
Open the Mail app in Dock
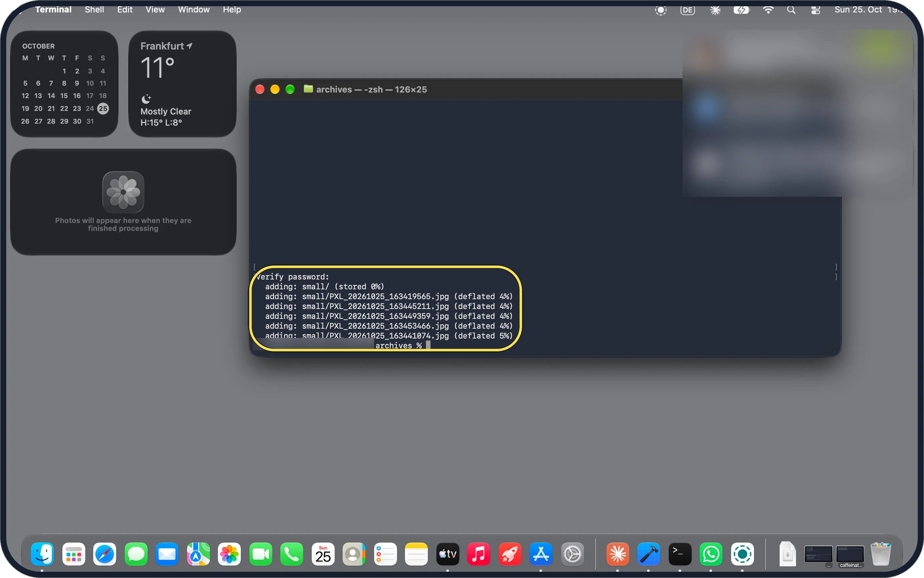pyautogui.click(x=167, y=554)
